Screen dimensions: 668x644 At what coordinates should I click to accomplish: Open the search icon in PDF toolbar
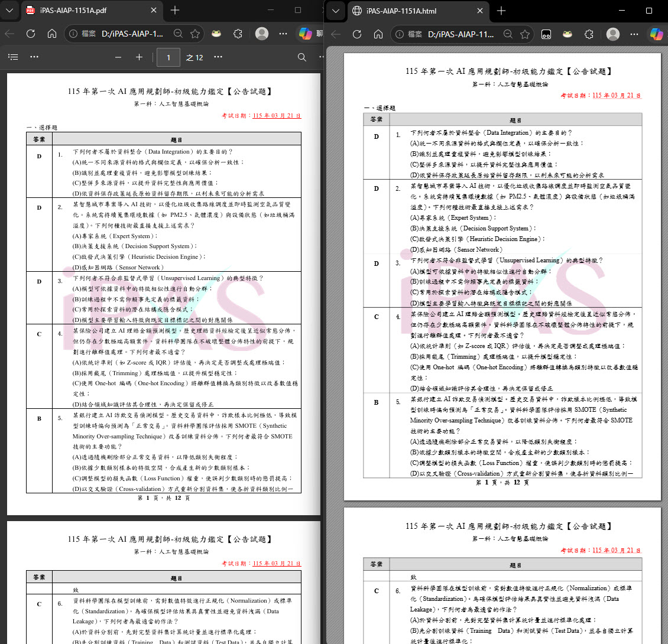coord(302,57)
